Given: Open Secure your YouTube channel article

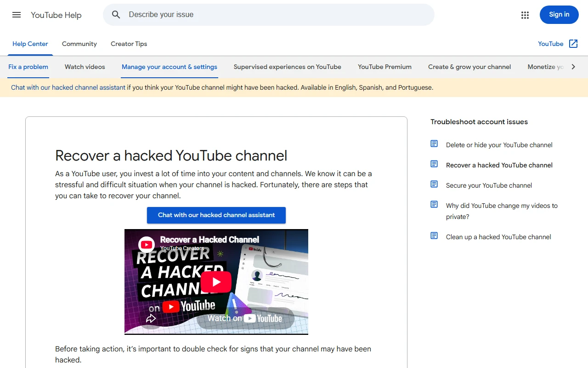Looking at the screenshot, I should click(x=489, y=185).
